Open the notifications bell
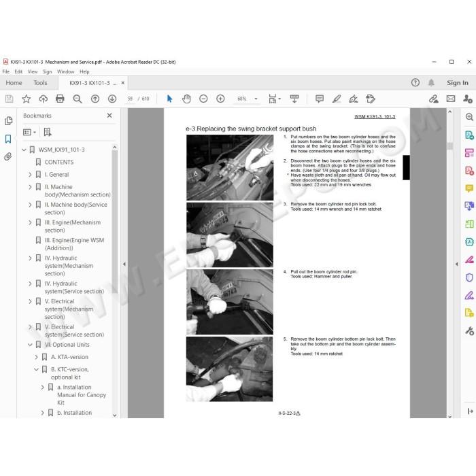 click(x=431, y=82)
